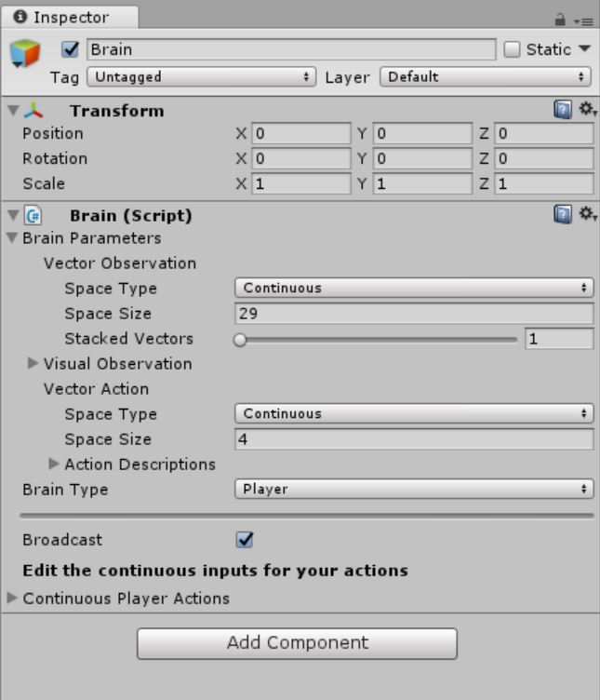
Task: Collapse the Brain Script component
Action: click(x=13, y=215)
